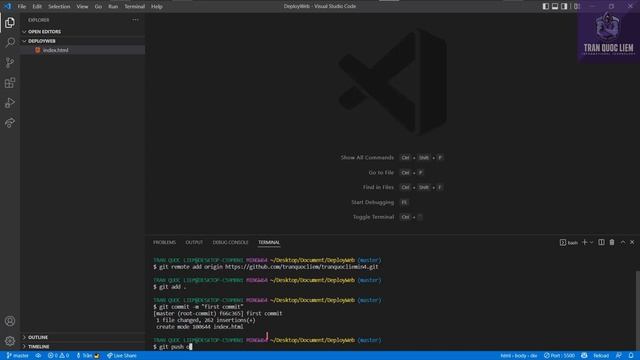
Task: Open the Run menu
Action: (x=113, y=7)
